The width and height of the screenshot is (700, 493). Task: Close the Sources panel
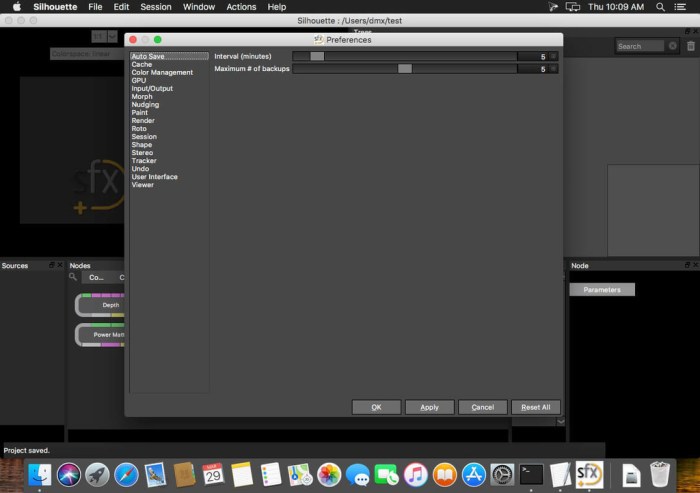(60, 265)
